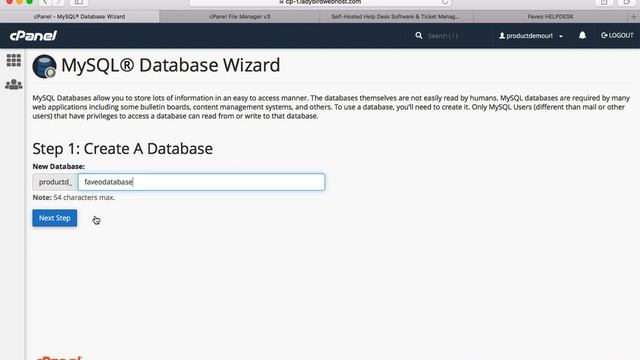Open the notifications bell
This screenshot has width=640, height=360.
coord(582,36)
